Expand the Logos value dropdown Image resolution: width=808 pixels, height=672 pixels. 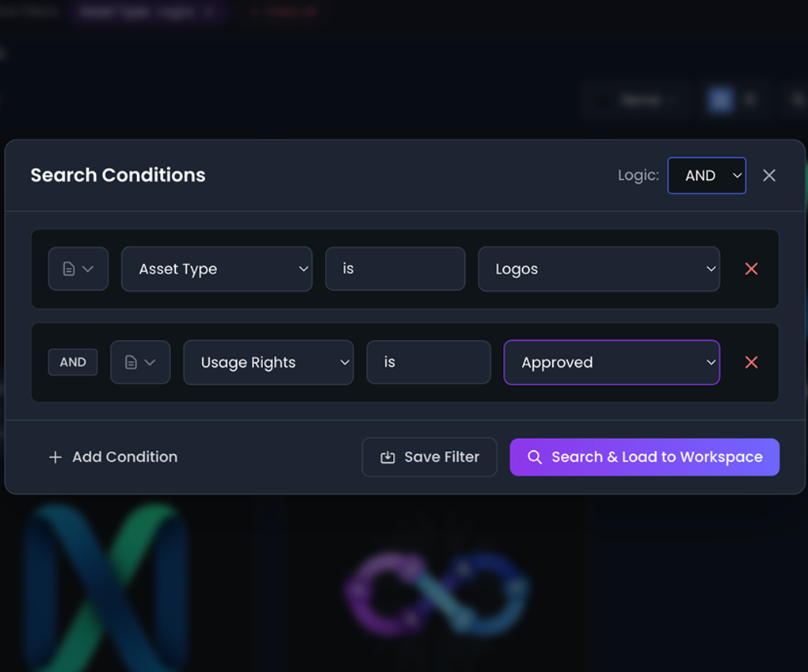(598, 269)
